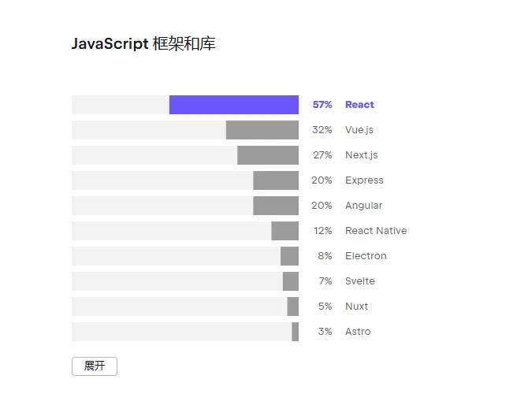Click the 32% percentage value
Screen dimensions: 517x420
tap(322, 130)
